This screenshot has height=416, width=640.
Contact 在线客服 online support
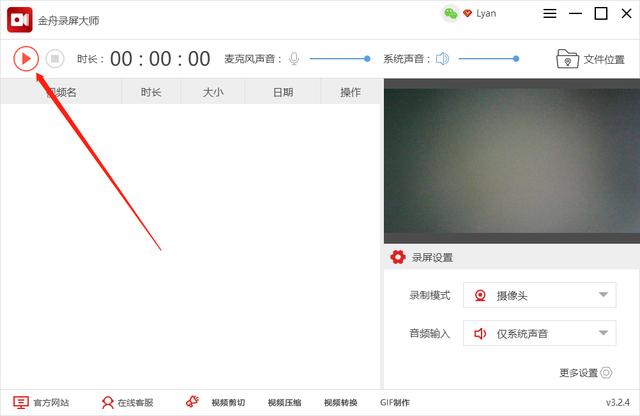(x=127, y=402)
